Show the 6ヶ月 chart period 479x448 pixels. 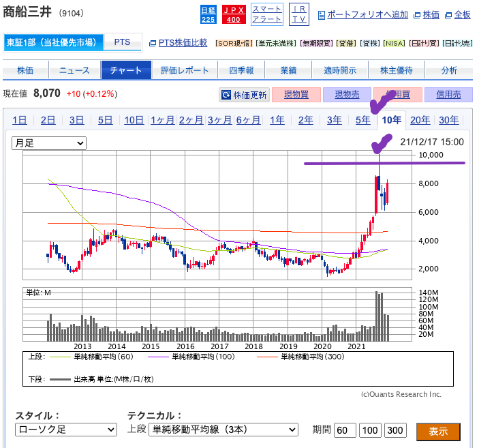coord(249,120)
